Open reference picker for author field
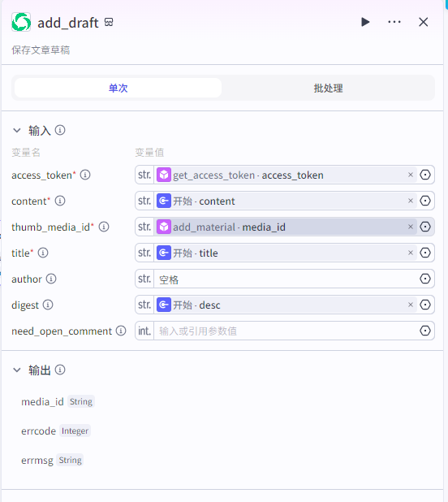Screen dimensions: 448x502 [425, 279]
